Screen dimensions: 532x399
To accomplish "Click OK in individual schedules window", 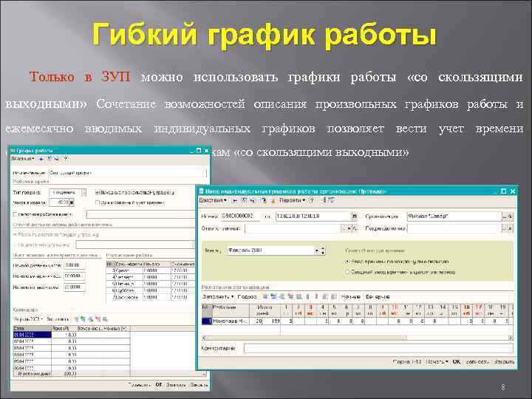I will (x=457, y=361).
